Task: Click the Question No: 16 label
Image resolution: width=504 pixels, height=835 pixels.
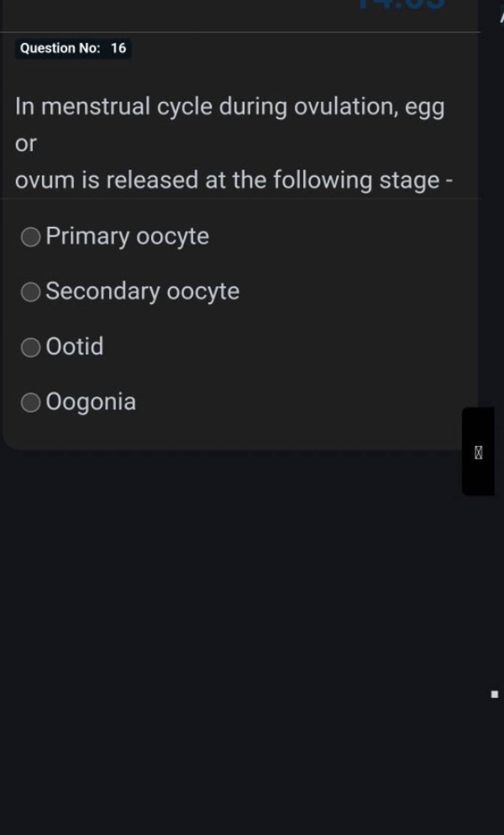Action: [72, 48]
